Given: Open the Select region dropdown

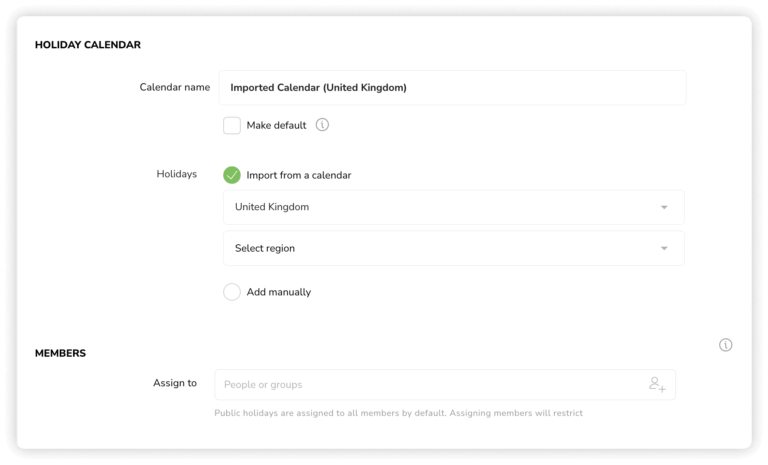Looking at the screenshot, I should click(x=454, y=248).
